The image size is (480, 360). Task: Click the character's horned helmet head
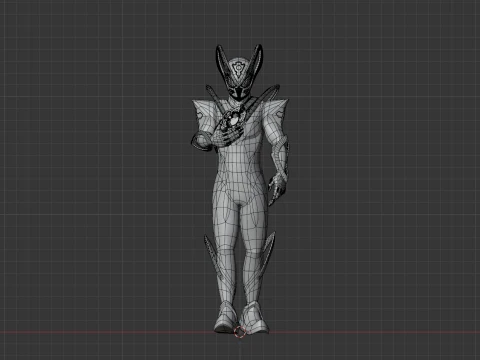239,72
